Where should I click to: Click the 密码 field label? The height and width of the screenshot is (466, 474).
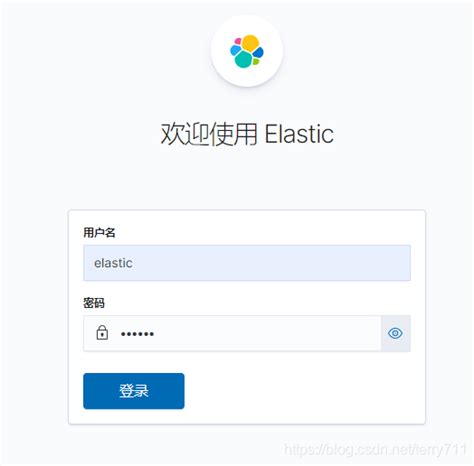tap(94, 303)
